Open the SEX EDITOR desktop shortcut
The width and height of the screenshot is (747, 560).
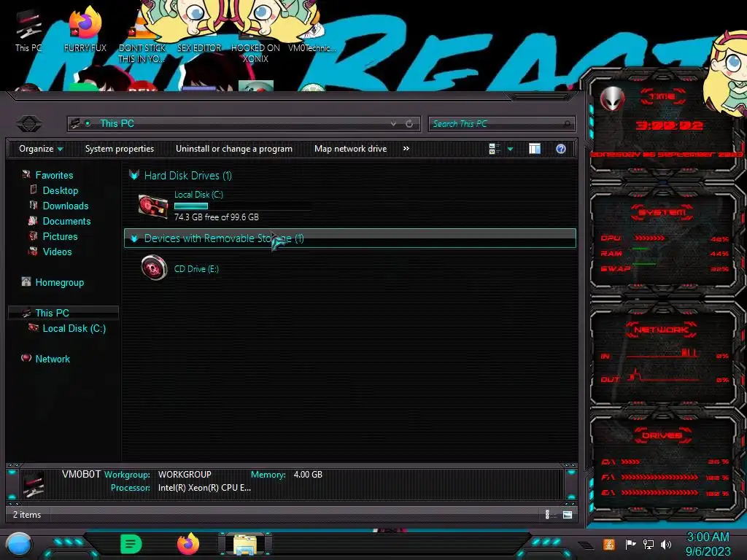(x=199, y=34)
